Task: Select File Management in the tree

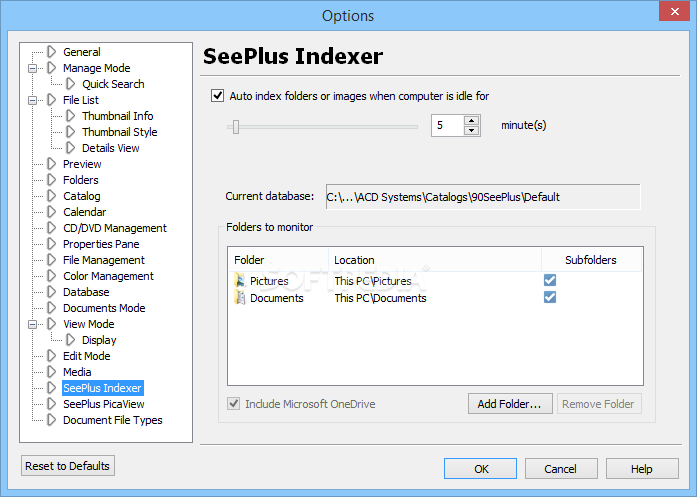Action: 104,260
